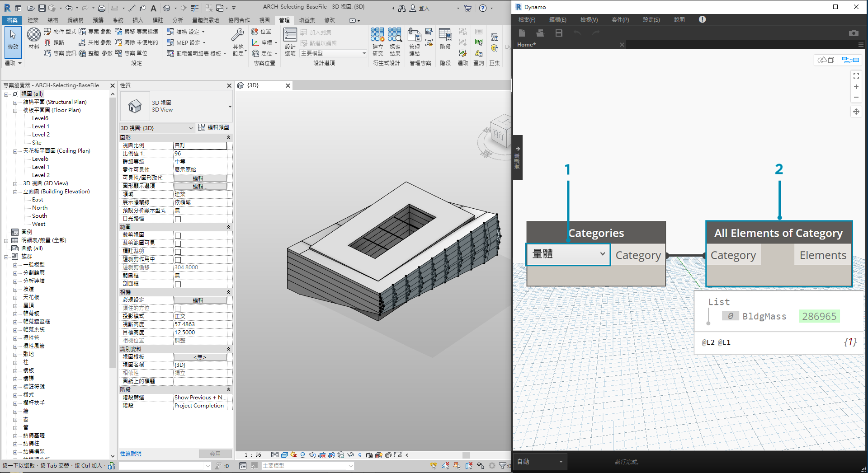Open the 3D 視圖: {3D} instance dropdown
Image resolution: width=868 pixels, height=473 pixels.
click(157, 128)
